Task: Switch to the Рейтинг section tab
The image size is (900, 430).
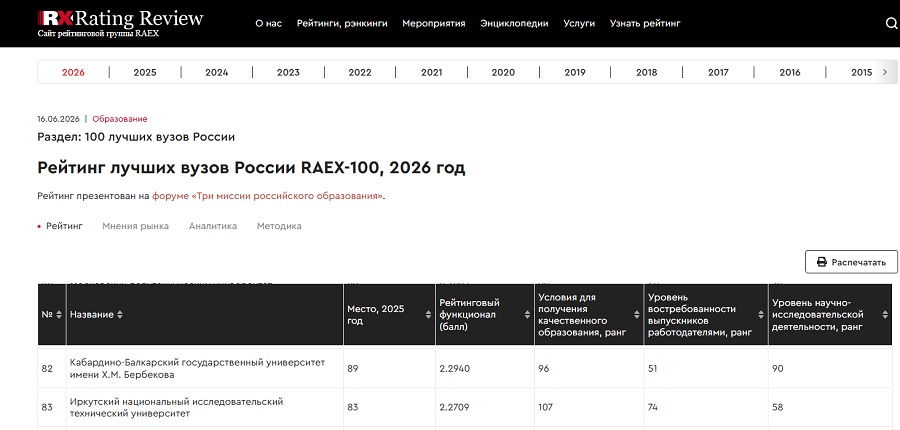Action: click(64, 226)
